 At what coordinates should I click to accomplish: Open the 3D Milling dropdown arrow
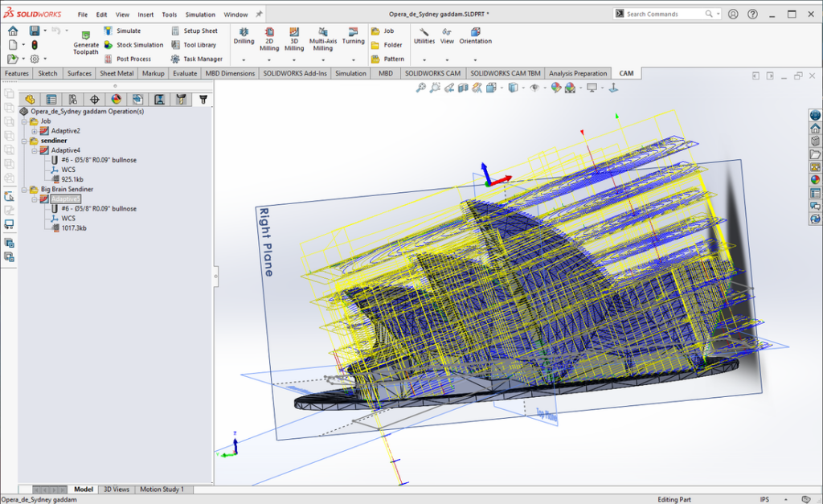[294, 59]
